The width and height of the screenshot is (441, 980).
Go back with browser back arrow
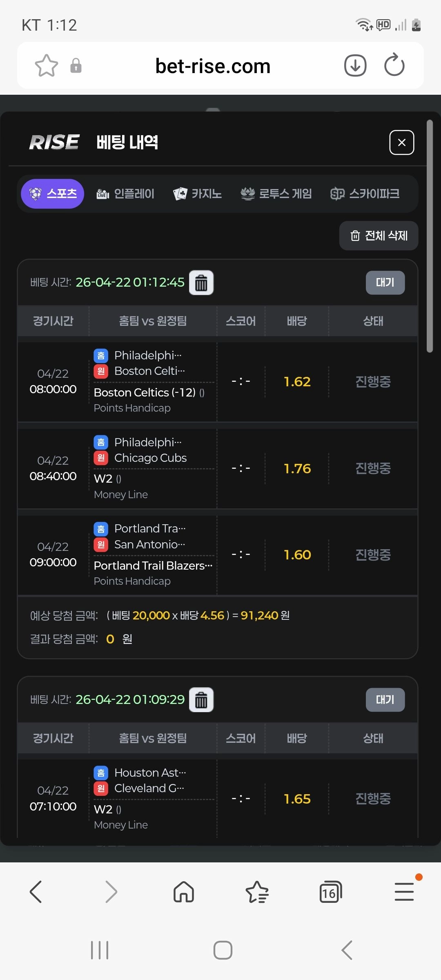tap(36, 892)
